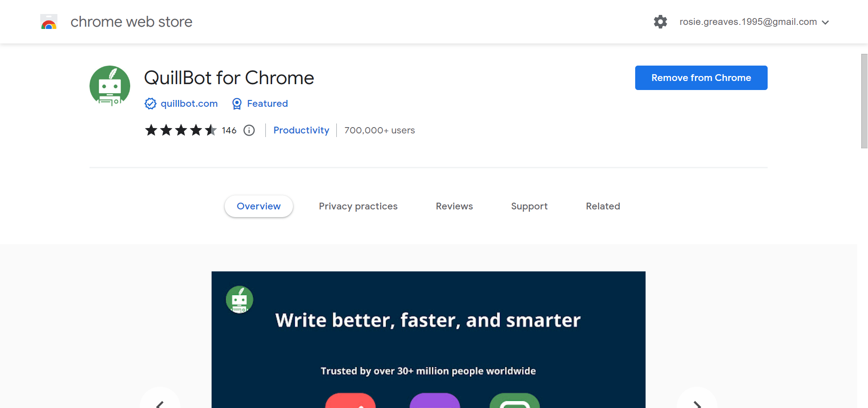Click the 146 ratings count
The height and width of the screenshot is (408, 868).
pos(229,130)
